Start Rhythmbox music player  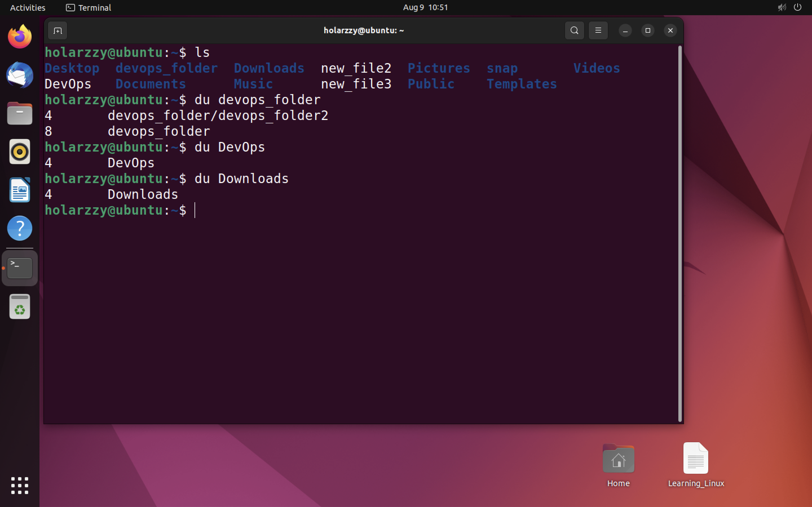point(19,152)
